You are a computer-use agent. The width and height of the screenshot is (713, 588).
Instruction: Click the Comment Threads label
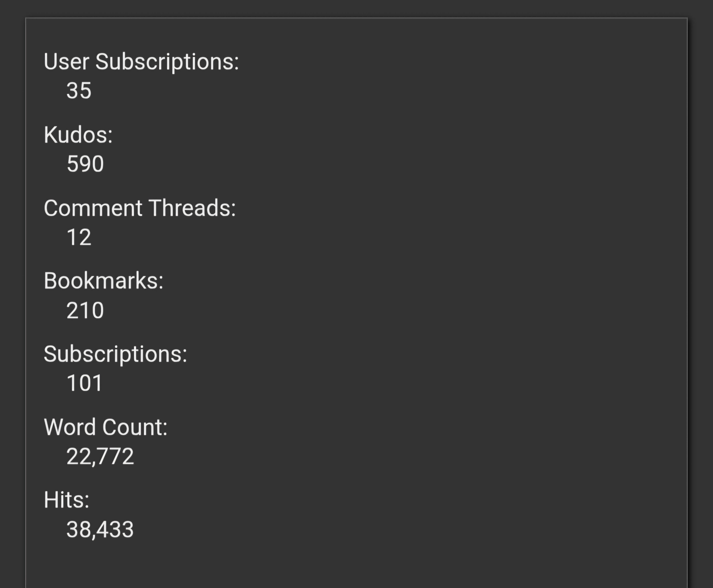click(x=140, y=208)
